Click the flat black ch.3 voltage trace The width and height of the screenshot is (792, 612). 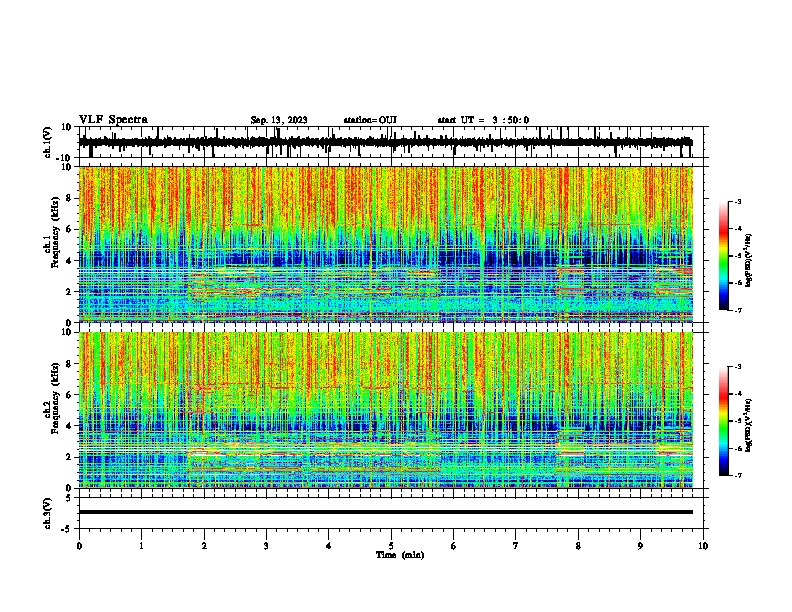pos(386,512)
